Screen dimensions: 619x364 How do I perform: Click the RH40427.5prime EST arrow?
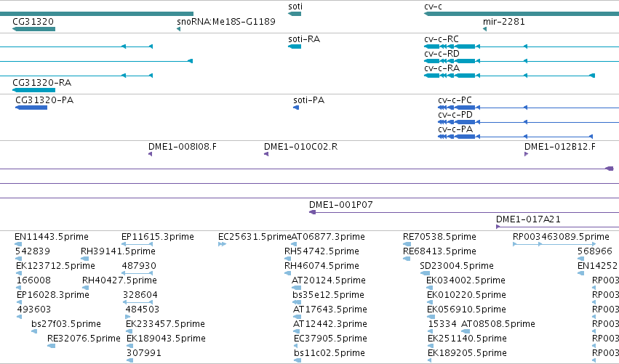[x=85, y=288]
